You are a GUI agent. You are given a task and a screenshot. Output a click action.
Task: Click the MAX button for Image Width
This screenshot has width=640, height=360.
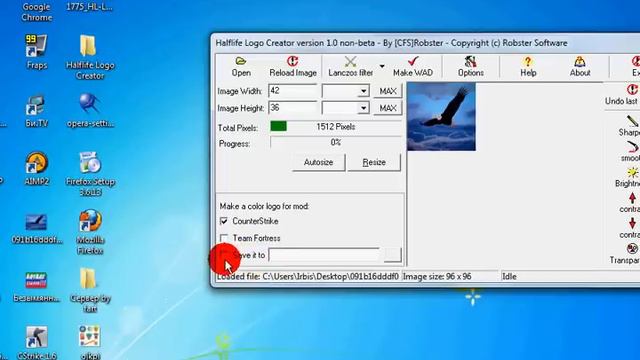(x=388, y=91)
